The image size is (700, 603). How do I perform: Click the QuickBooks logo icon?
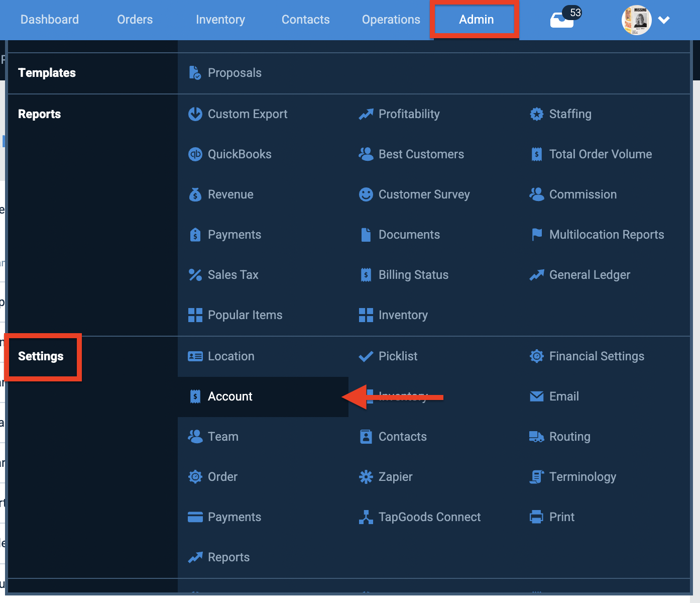click(x=195, y=154)
